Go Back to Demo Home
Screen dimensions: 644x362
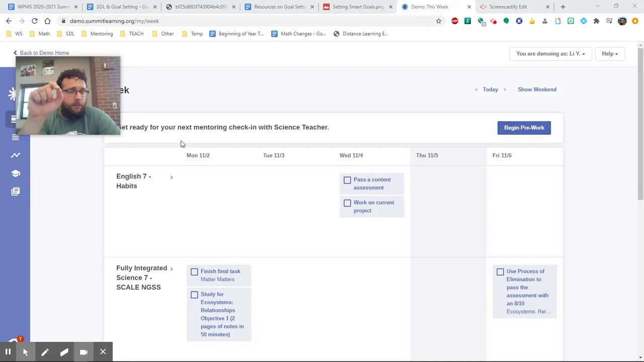coord(41,53)
